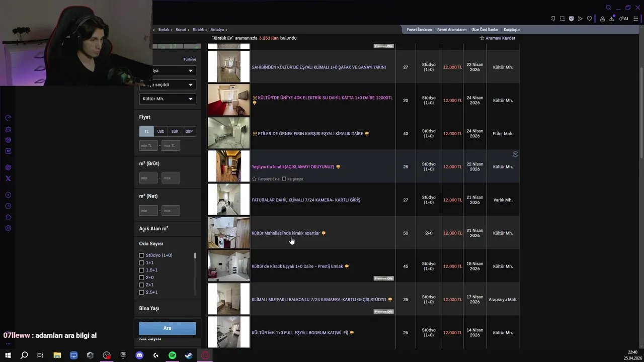
Task: Open thumbnail of red sofa Kültür'de Üni'ye listing
Action: pyautogui.click(x=228, y=100)
